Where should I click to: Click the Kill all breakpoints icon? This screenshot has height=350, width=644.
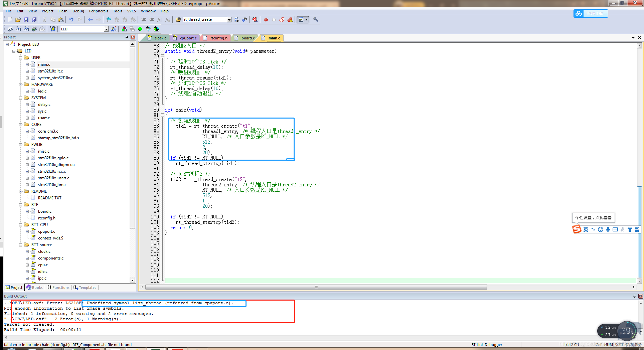[290, 20]
